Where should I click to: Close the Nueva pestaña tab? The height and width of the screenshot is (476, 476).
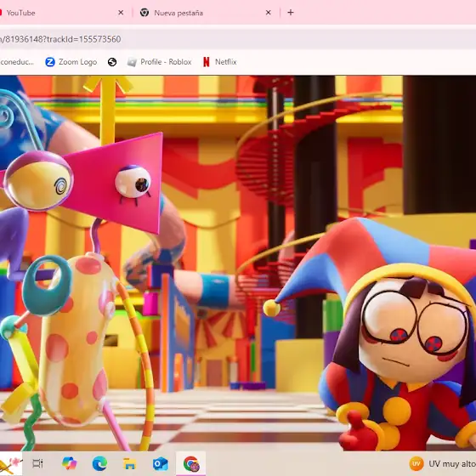(x=268, y=13)
